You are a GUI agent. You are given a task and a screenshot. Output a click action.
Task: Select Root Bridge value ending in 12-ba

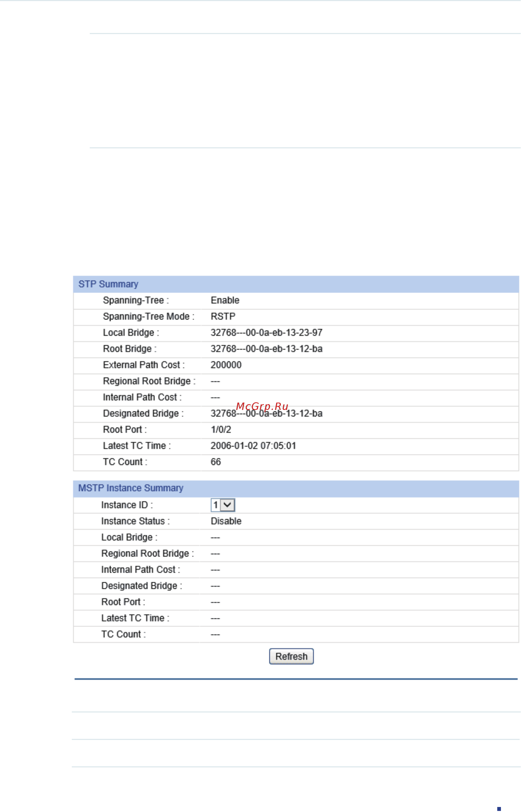click(x=267, y=349)
